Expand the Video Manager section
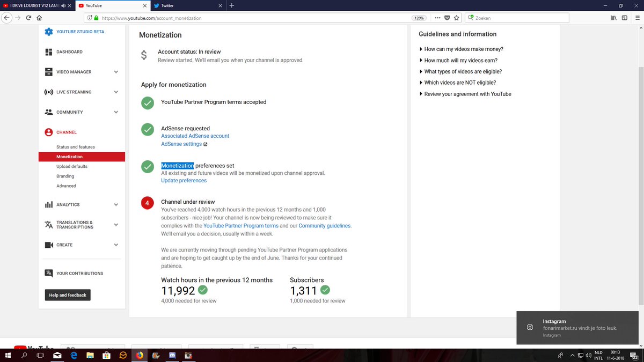 tap(116, 72)
